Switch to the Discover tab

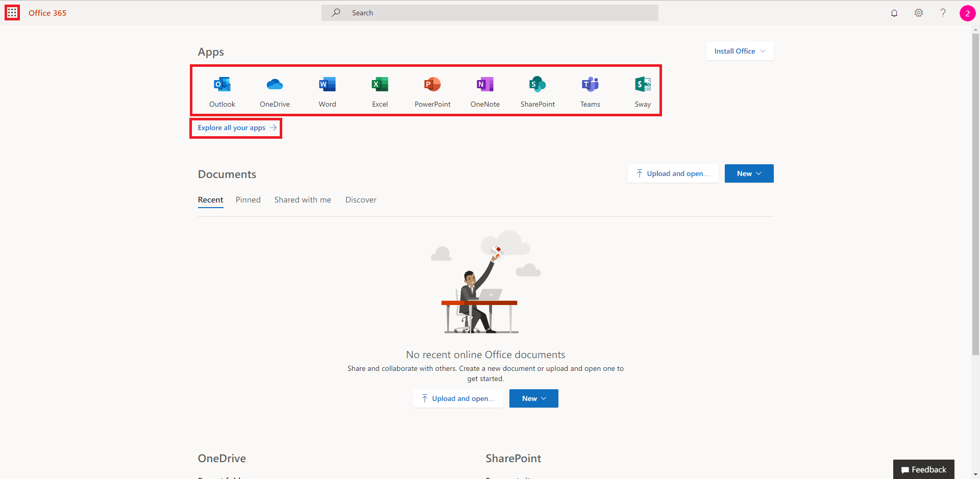tap(361, 200)
